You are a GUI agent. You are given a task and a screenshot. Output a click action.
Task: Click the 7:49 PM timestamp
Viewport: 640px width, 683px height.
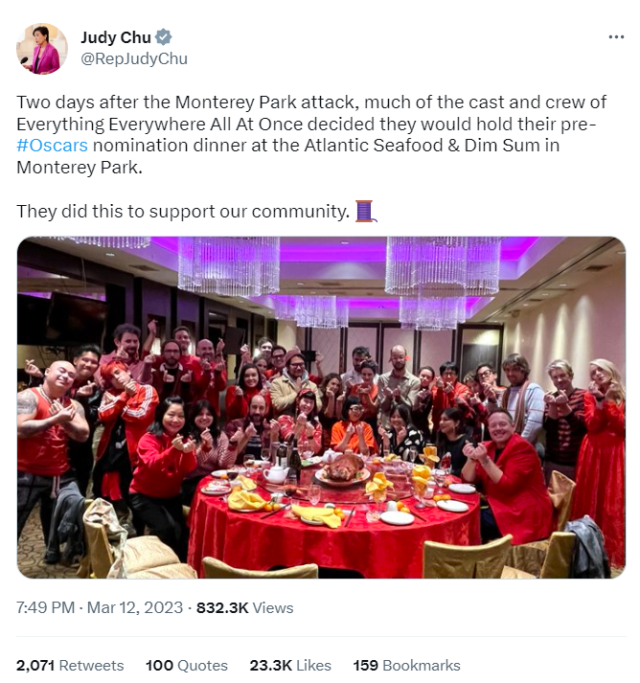45,607
